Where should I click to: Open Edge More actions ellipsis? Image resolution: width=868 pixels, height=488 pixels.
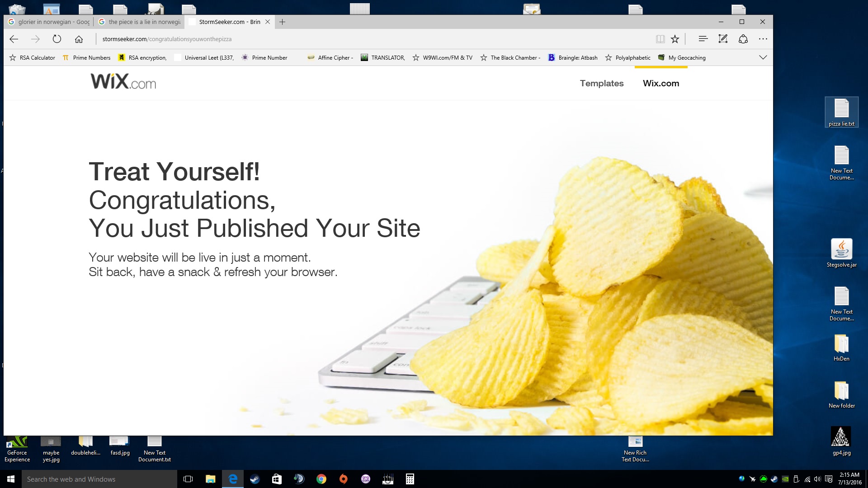click(763, 39)
